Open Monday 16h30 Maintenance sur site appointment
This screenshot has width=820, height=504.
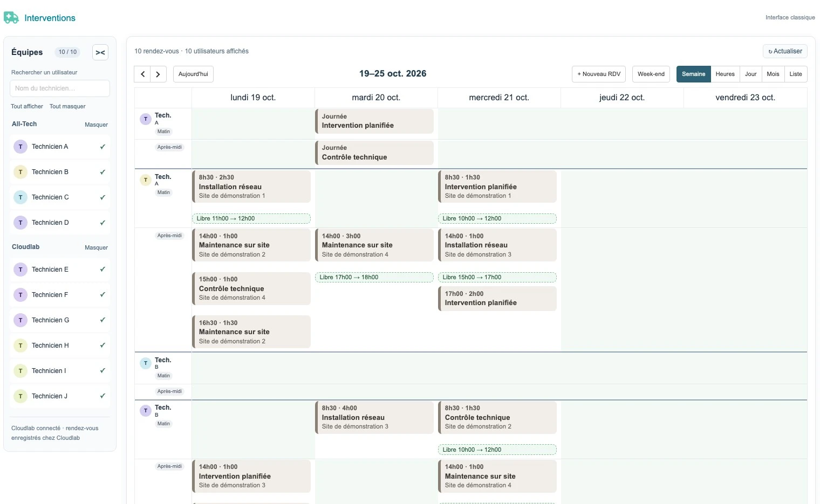[251, 332]
